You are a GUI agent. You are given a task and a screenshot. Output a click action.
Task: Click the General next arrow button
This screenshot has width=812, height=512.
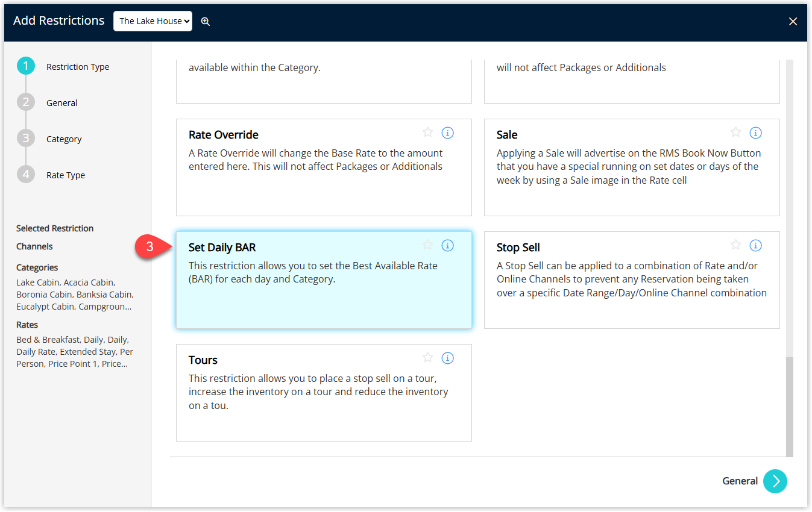775,481
